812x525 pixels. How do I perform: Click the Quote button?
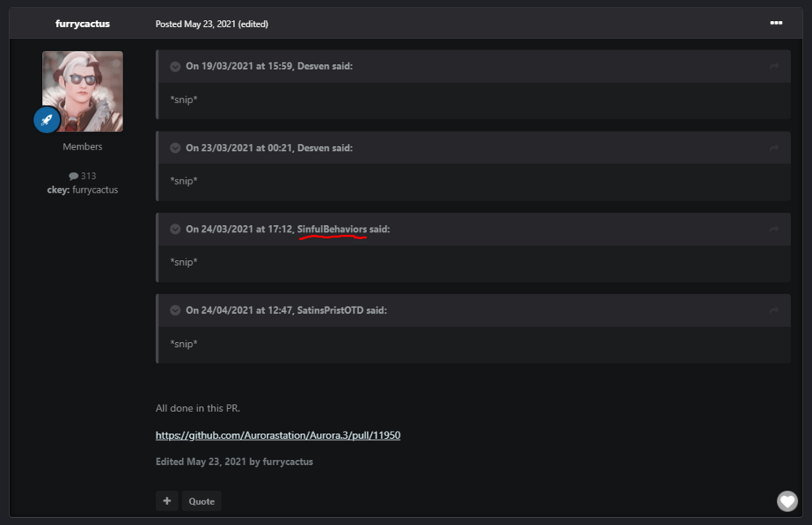(201, 501)
